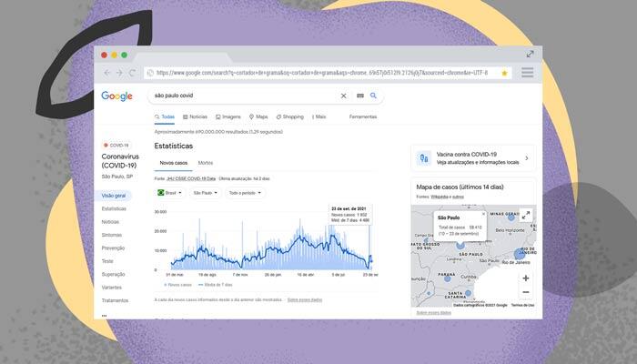Screen dimensions: 637x364
Task: Zoom in on the cases map
Action: (526, 278)
